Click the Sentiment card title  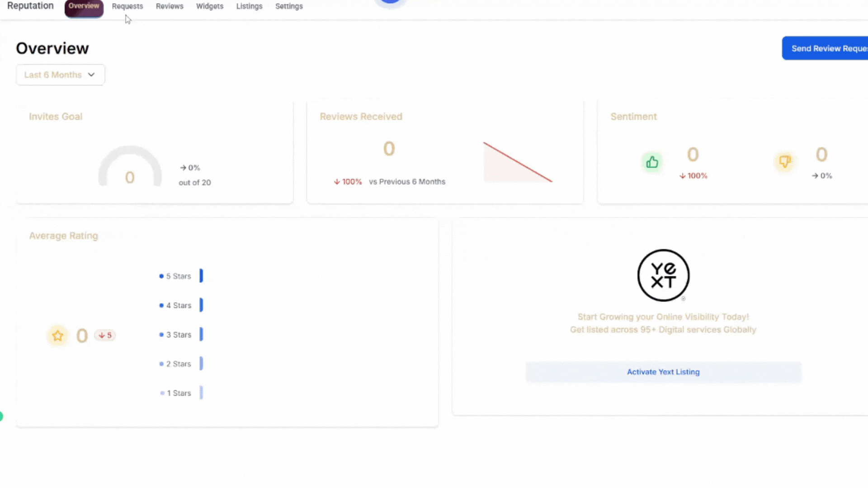coord(633,117)
